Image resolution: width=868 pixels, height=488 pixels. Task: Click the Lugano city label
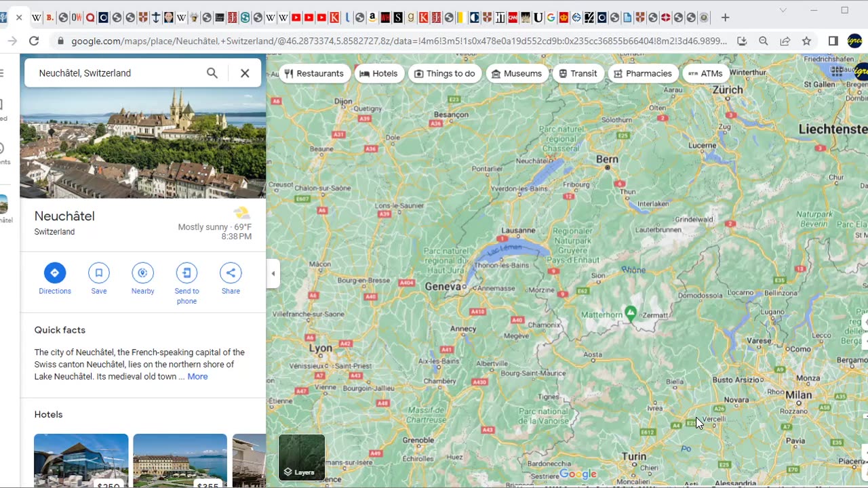click(x=771, y=312)
